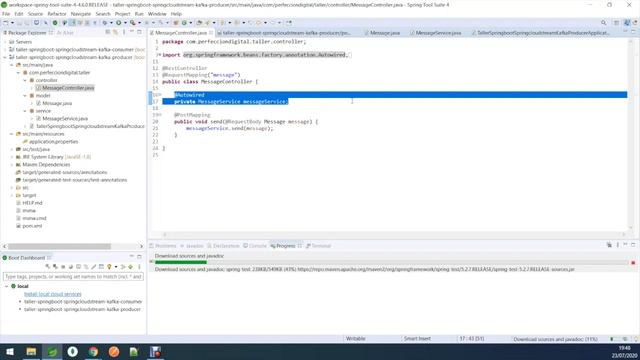Open Windows Start menu

[x=10, y=351]
